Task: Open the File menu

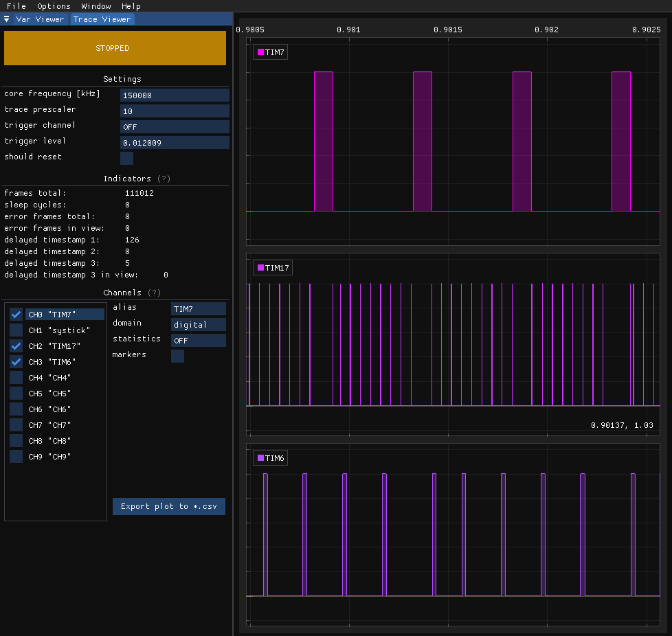Action: coord(16,6)
